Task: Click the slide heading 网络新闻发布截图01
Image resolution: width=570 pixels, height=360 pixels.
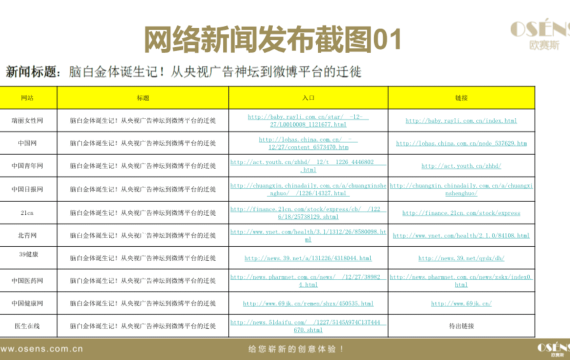Action: (273, 39)
